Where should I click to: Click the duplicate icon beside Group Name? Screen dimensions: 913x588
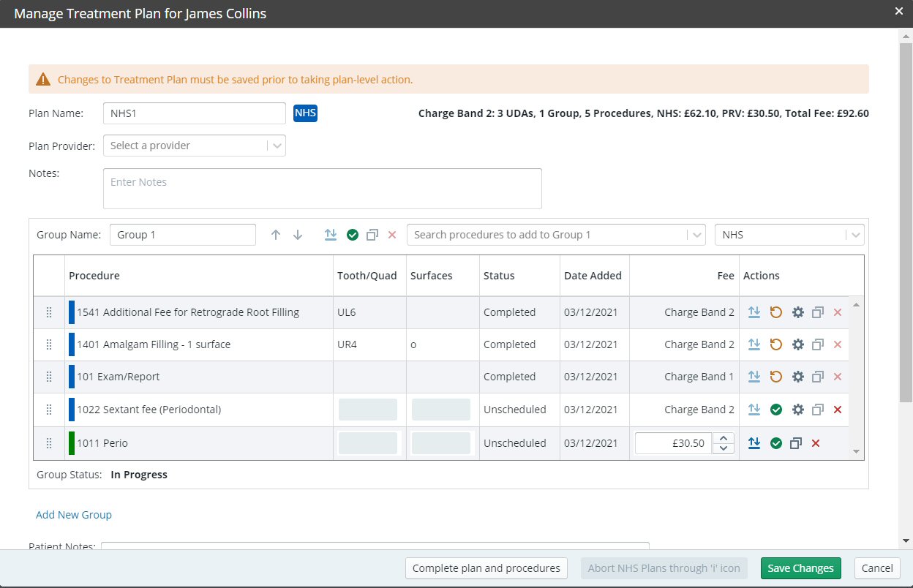372,235
